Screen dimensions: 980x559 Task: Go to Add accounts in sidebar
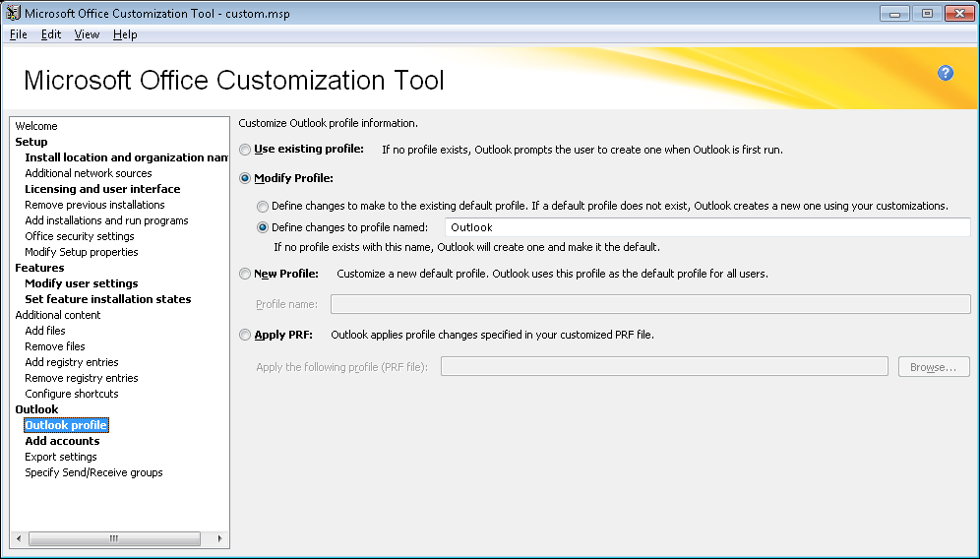[62, 441]
